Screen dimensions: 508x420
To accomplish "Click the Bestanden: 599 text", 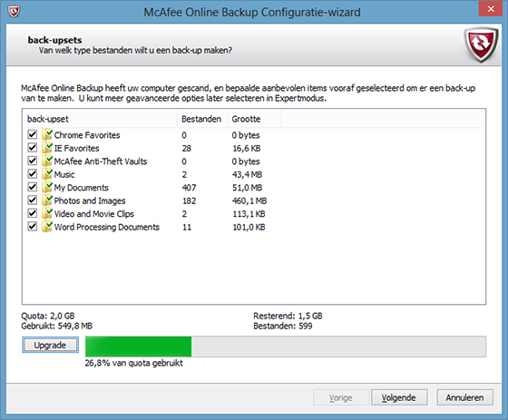I will 283,326.
